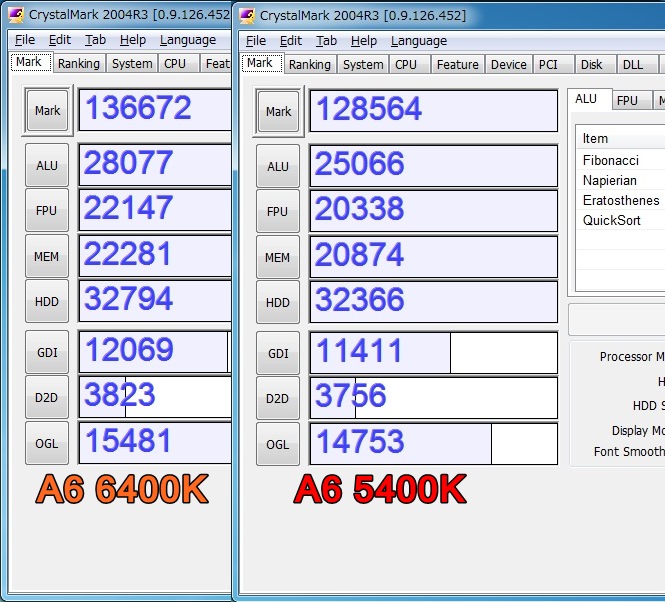The image size is (665, 602).
Task: Open the File menu in the right window
Action: pos(256,41)
